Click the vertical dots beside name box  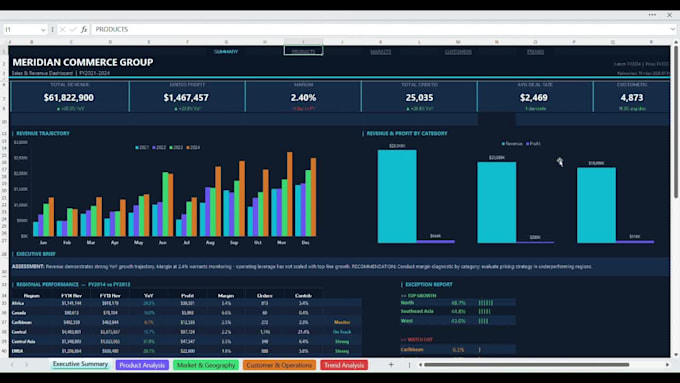pyautogui.click(x=52, y=29)
